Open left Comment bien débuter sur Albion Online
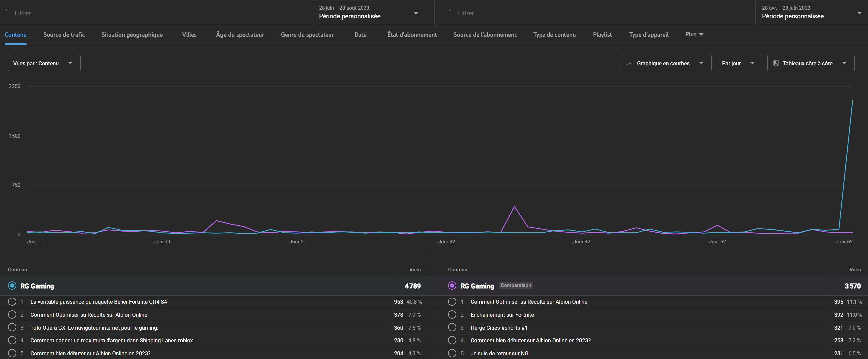868x359 pixels. point(90,353)
